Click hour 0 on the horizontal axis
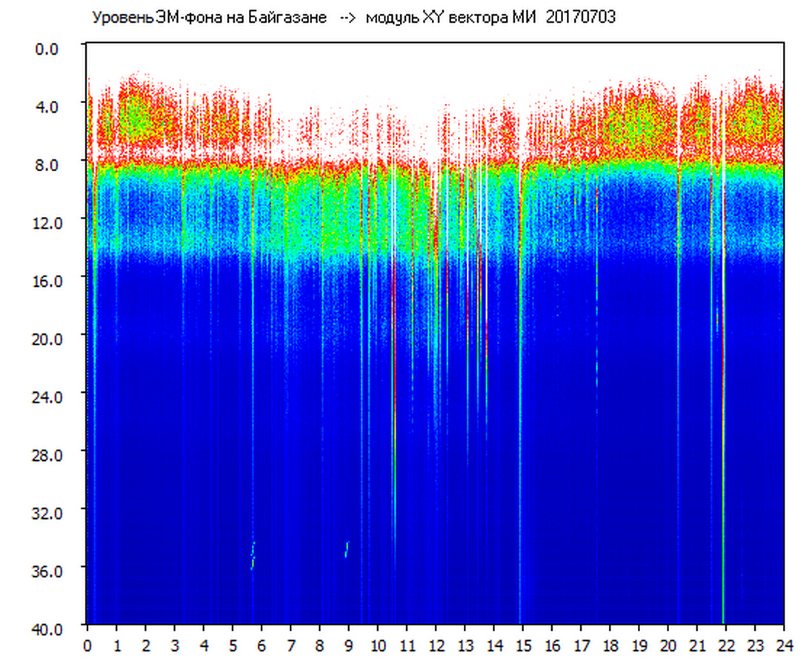This screenshot has width=812, height=667. point(87,646)
